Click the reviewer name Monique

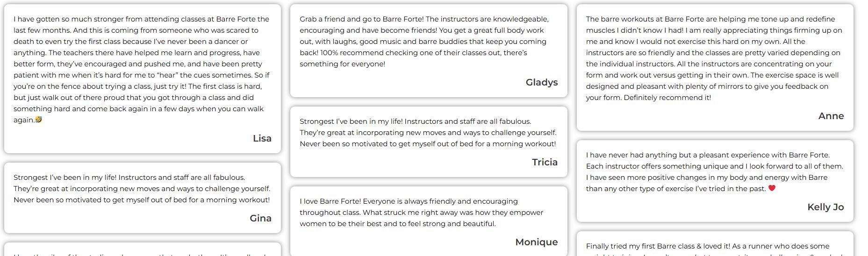point(536,242)
